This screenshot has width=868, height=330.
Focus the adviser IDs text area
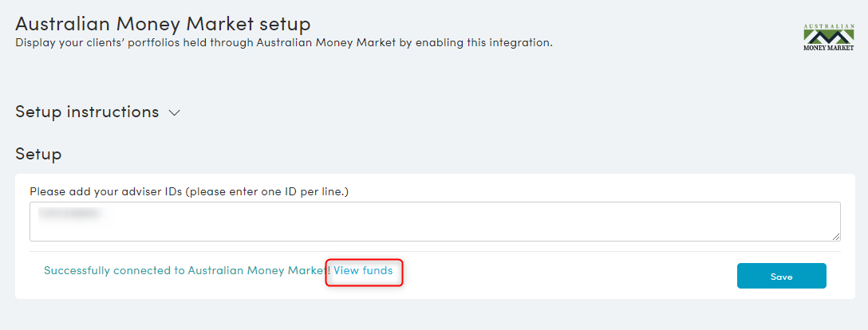435,221
